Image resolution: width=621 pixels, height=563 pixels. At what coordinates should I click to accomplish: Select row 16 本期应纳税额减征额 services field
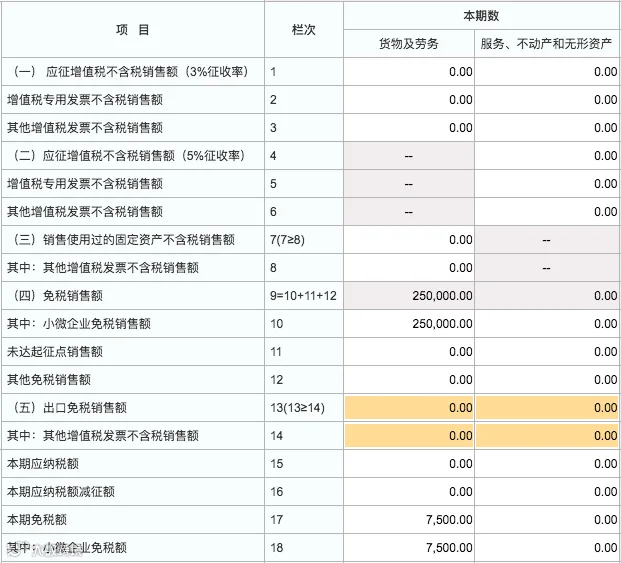pos(547,492)
